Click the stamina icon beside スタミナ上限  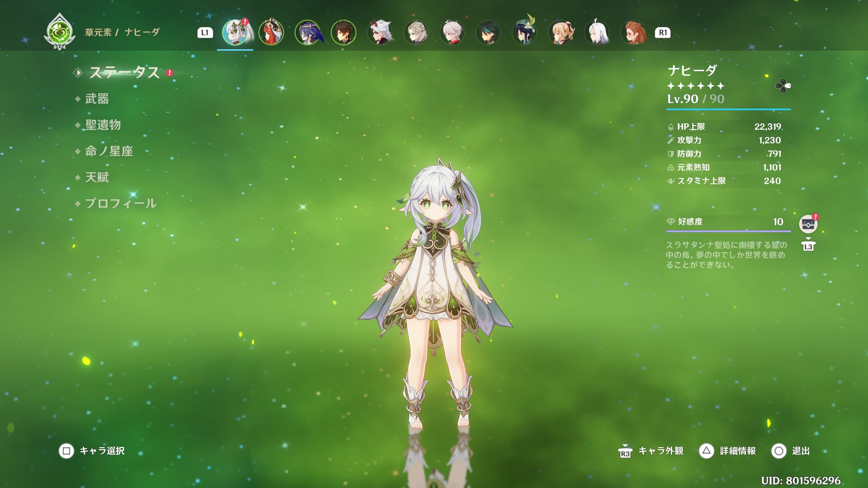(x=670, y=181)
